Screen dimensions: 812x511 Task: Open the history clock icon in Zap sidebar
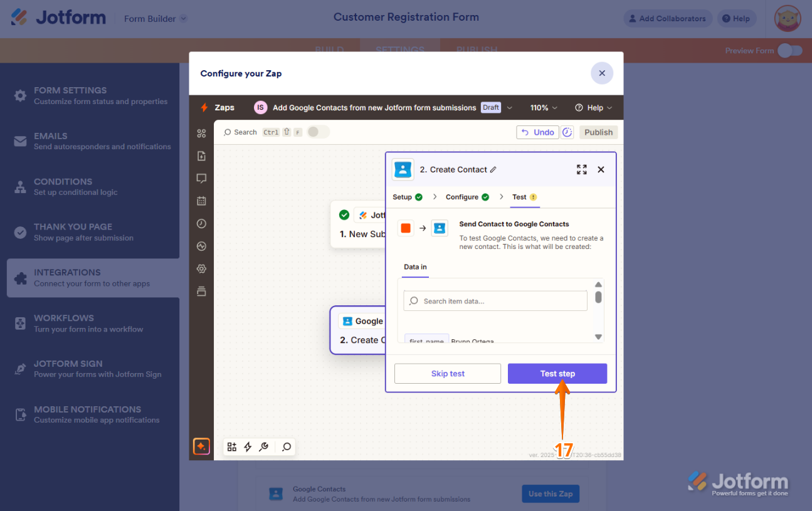(201, 223)
